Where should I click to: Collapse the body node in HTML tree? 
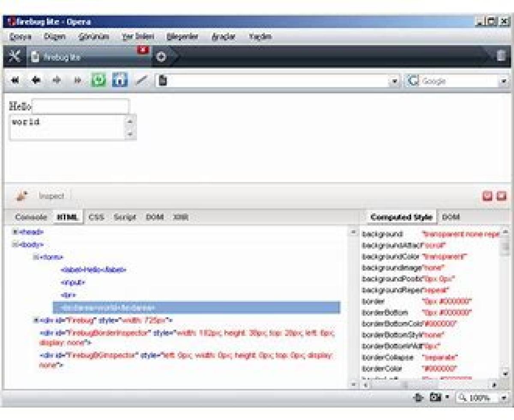[15, 244]
